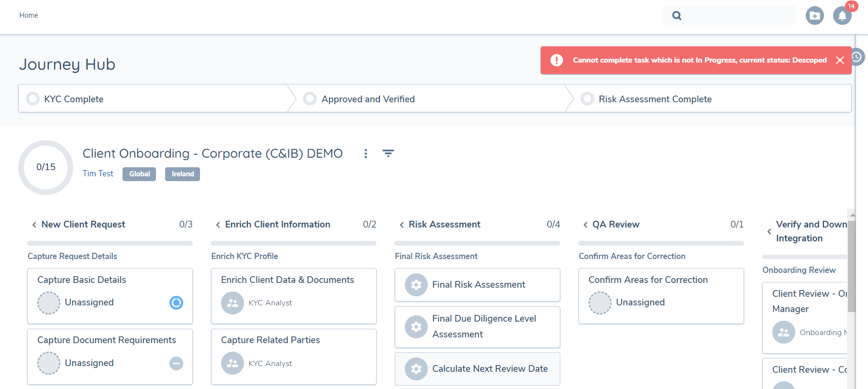The image size is (868, 389).
Task: Open the Tim Test client link
Action: pyautogui.click(x=98, y=173)
